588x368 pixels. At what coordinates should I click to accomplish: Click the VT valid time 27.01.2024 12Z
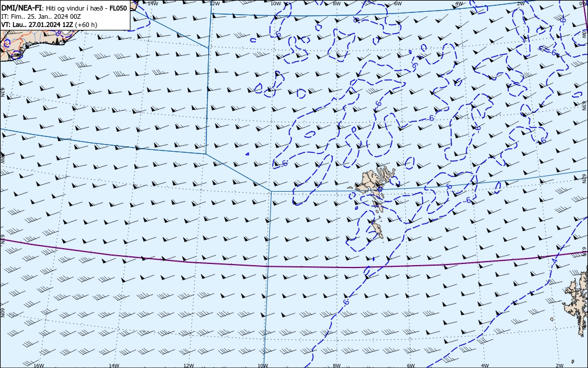coord(38,25)
